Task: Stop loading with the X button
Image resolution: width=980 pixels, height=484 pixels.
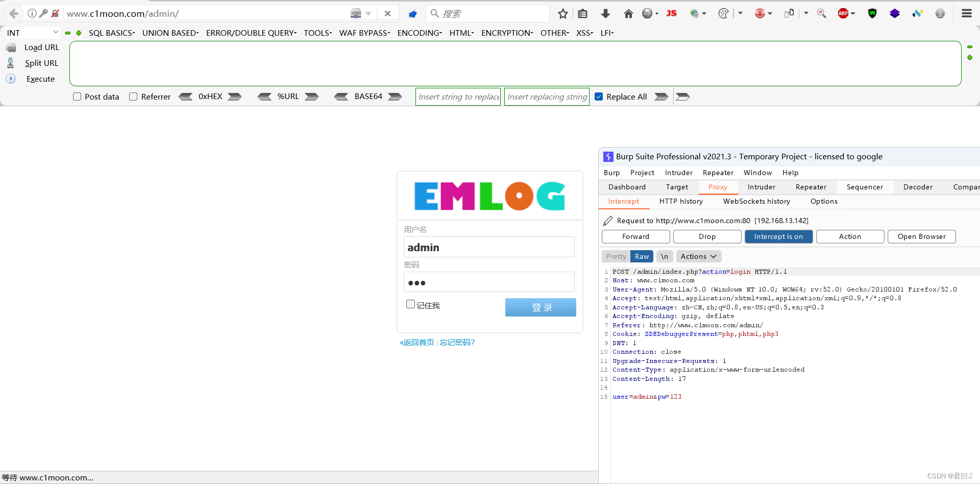Action: click(387, 14)
